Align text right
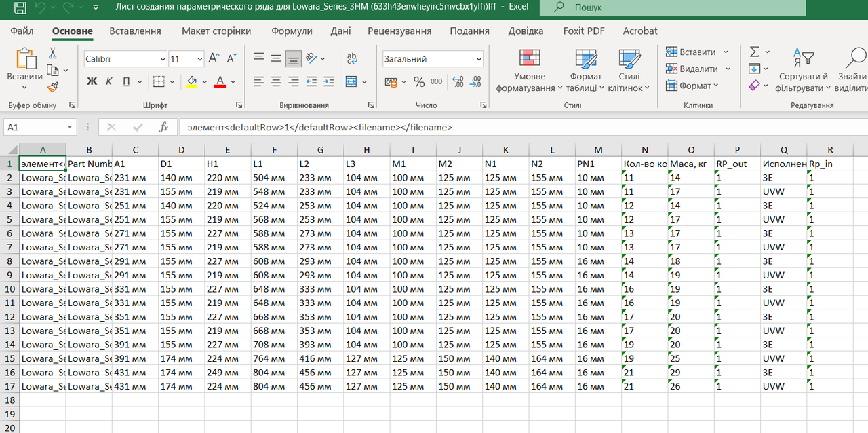868x433 pixels. coord(294,81)
